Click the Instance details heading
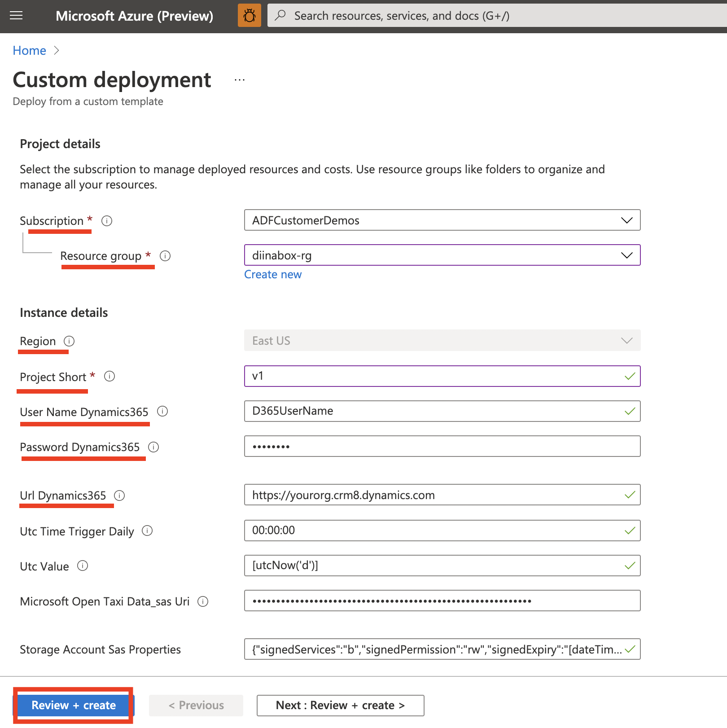 tap(64, 313)
